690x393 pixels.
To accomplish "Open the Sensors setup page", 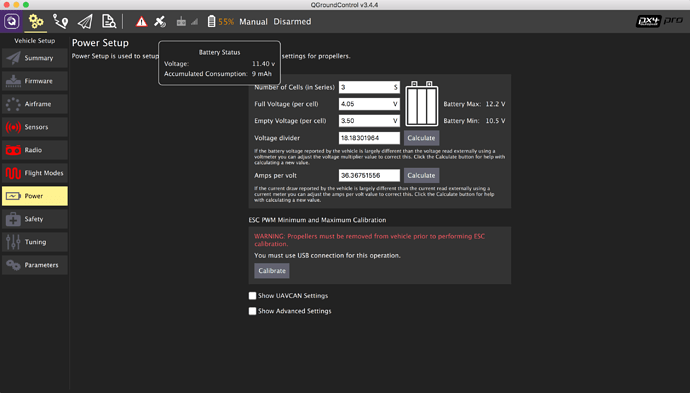I will coord(35,127).
